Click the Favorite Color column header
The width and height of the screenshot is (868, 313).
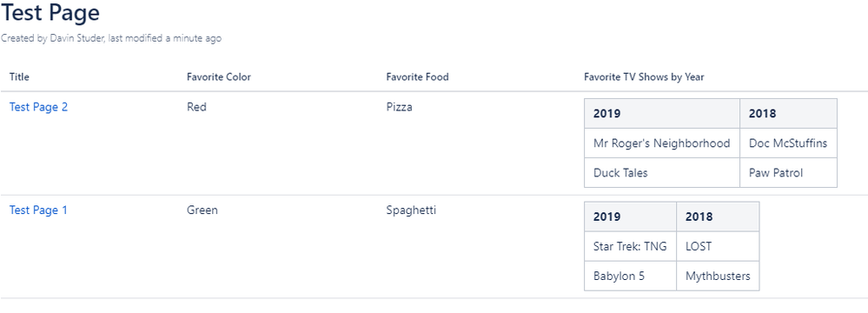click(x=219, y=77)
